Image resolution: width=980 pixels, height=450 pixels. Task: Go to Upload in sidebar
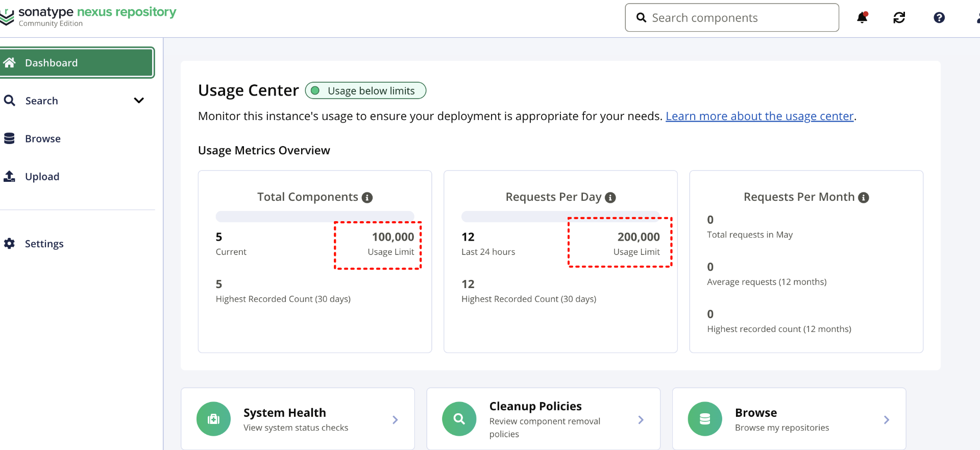[42, 177]
